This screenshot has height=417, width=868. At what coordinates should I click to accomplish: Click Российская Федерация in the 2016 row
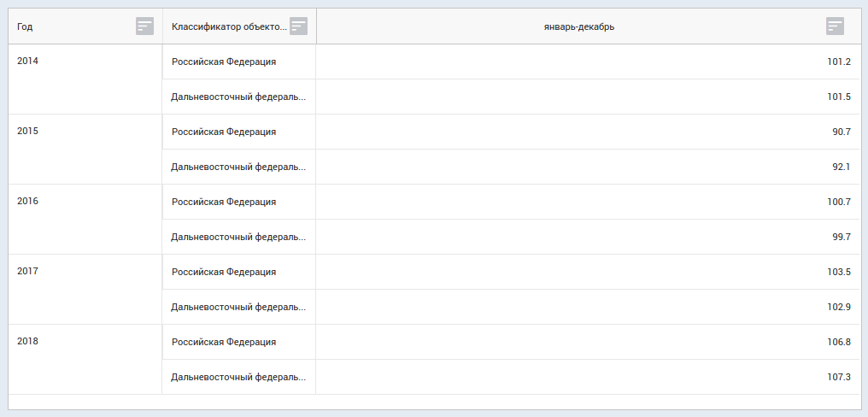(224, 202)
